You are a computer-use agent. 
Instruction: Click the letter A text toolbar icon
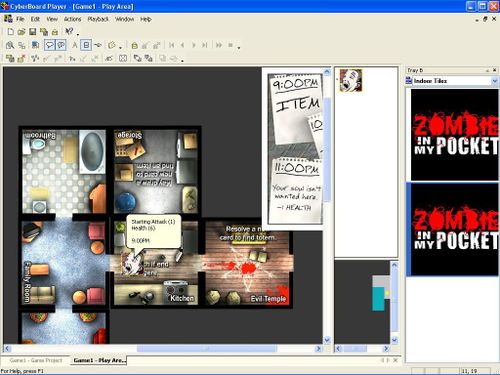(75, 45)
